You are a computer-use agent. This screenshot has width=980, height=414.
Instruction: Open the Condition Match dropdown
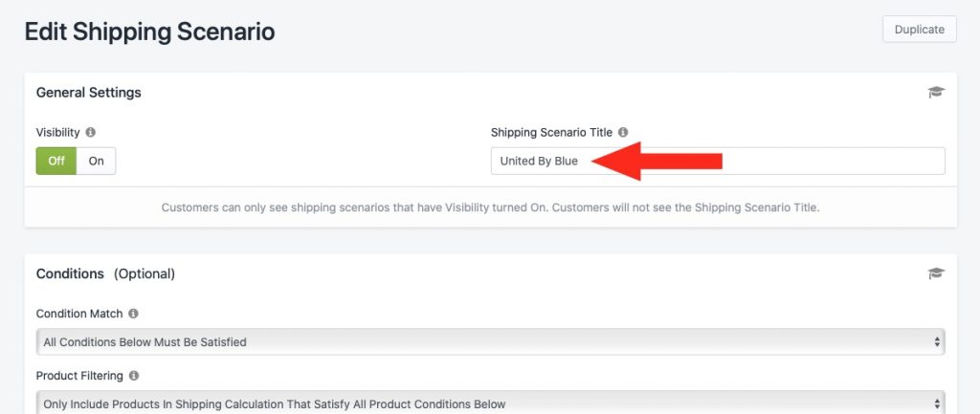[491, 341]
